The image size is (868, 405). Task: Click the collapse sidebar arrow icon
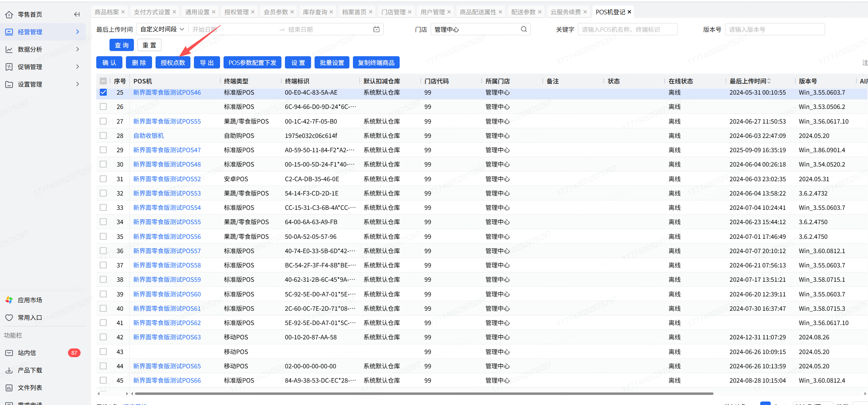coord(77,14)
